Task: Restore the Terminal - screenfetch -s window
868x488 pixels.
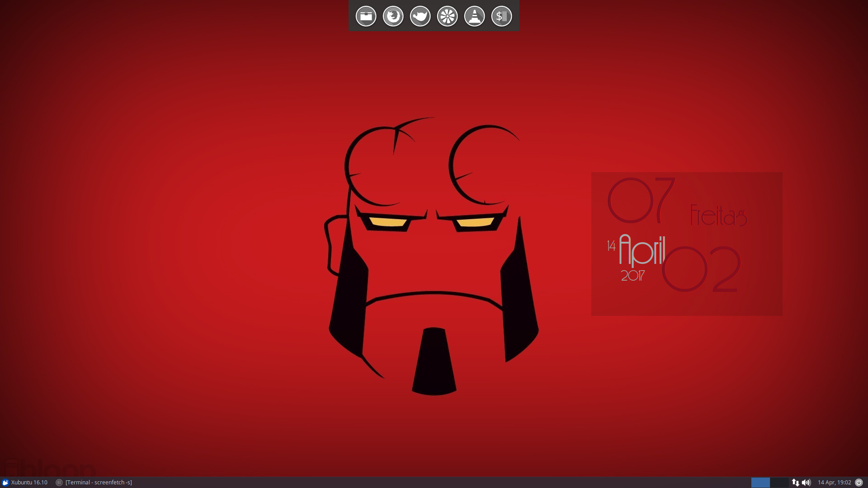Action: point(99,483)
